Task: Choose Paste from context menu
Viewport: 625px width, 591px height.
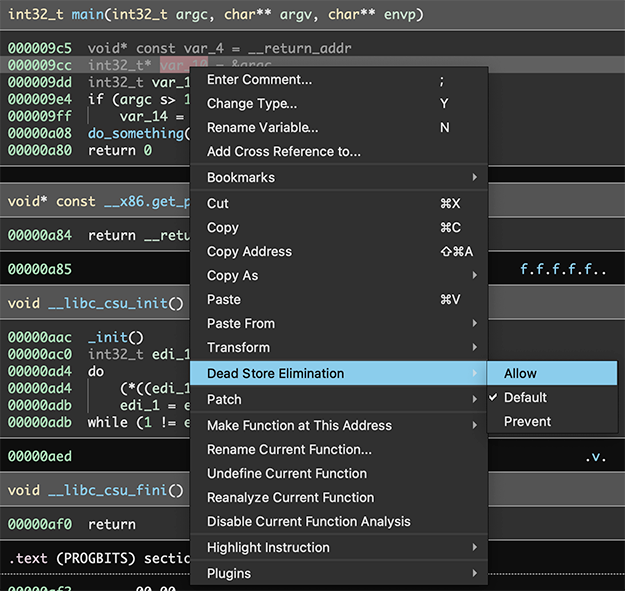Action: pos(339,299)
